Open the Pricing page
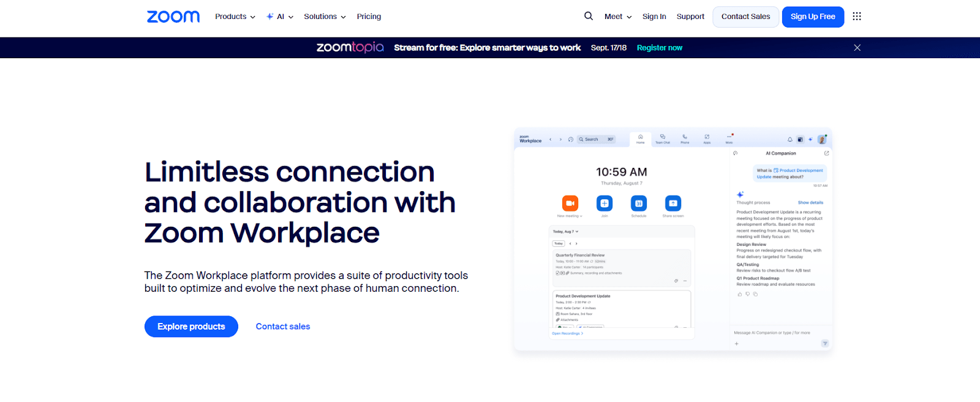Viewport: 980px width, 402px height. point(369,17)
